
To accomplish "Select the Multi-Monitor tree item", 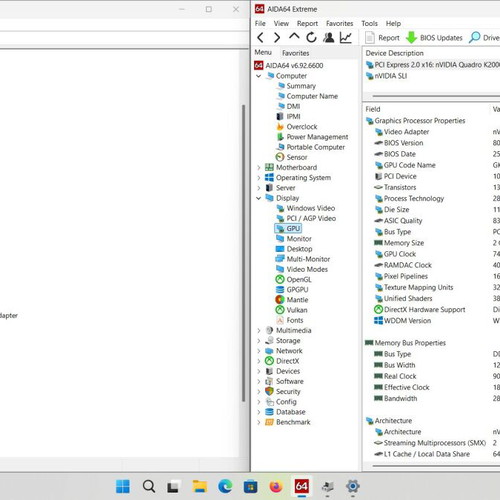I will 302,259.
